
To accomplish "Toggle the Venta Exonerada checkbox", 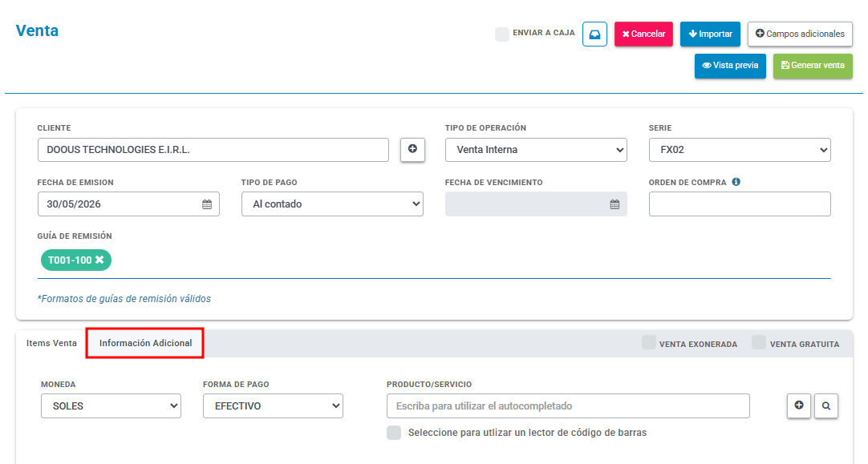I will pos(649,342).
